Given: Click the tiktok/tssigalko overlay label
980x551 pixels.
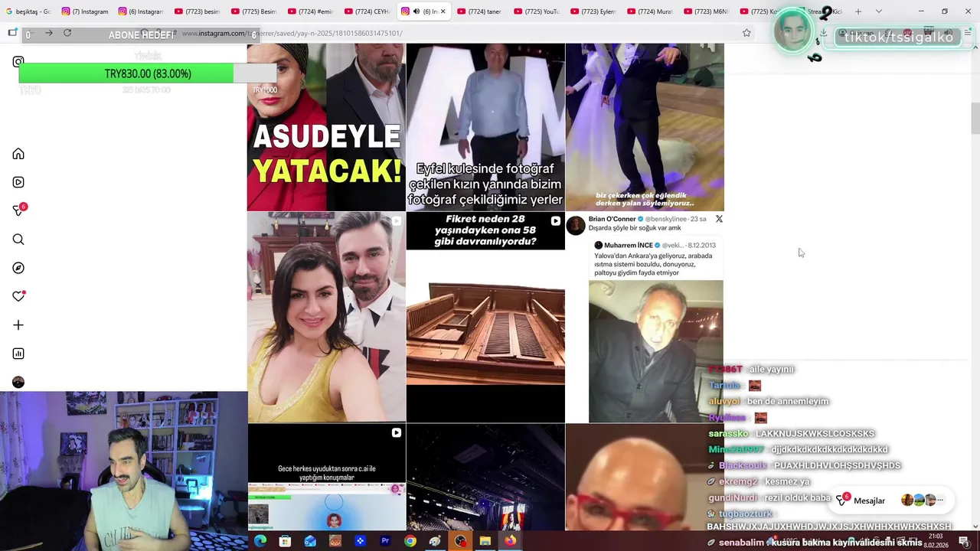Looking at the screenshot, I should (899, 37).
